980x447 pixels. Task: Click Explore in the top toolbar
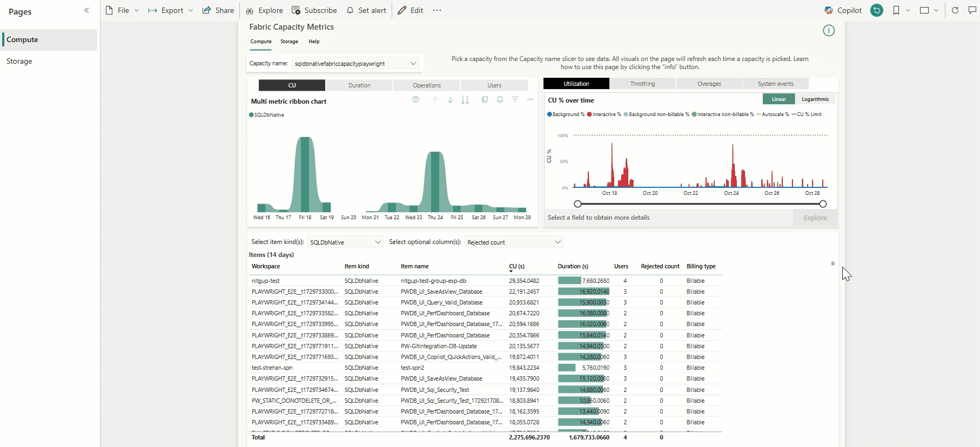coord(264,10)
